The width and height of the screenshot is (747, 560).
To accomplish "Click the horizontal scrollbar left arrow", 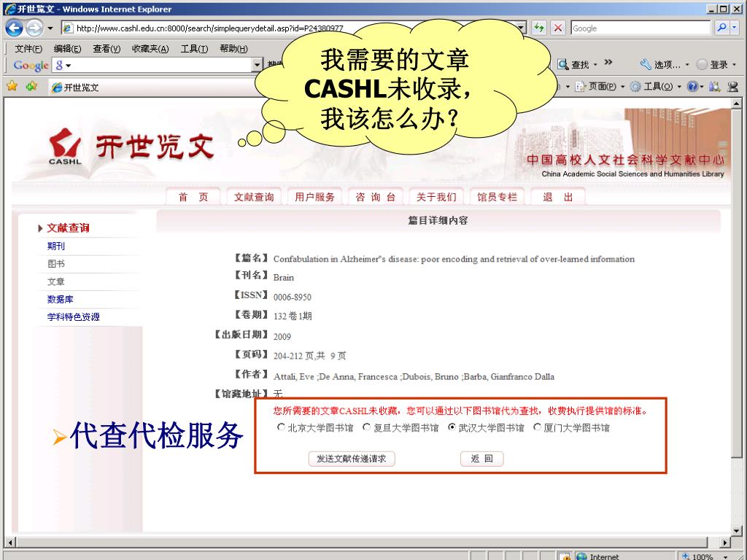I will (x=9, y=542).
